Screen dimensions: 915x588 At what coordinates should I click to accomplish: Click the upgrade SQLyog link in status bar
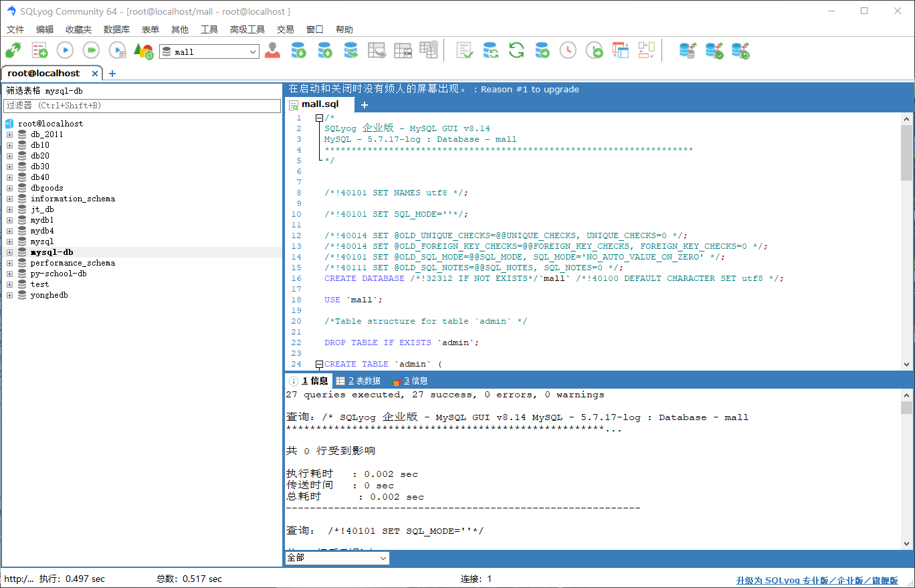817,580
